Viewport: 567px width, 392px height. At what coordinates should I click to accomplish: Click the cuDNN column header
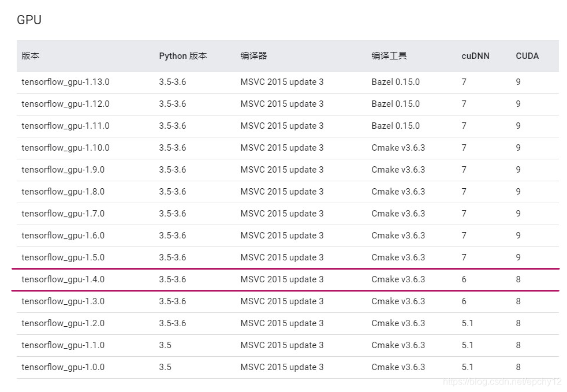pyautogui.click(x=476, y=55)
